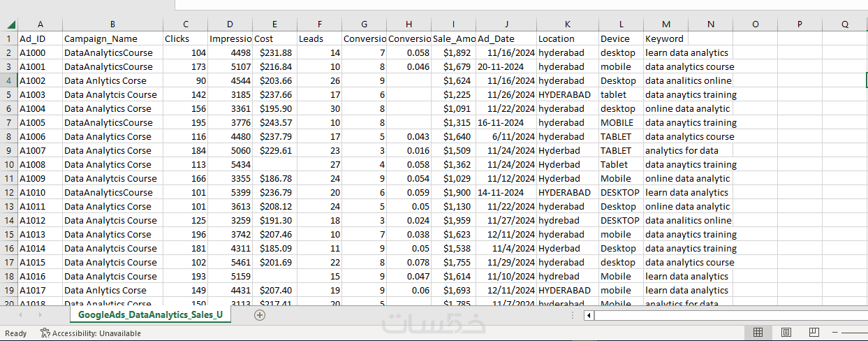
Task: Select impressions cell 5461
Action: tap(230, 262)
